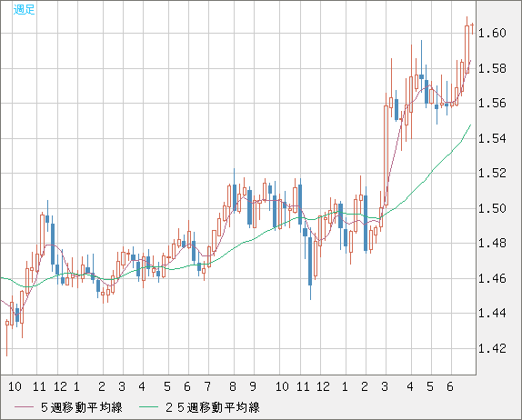Click the 1.48 price axis label

[492, 243]
